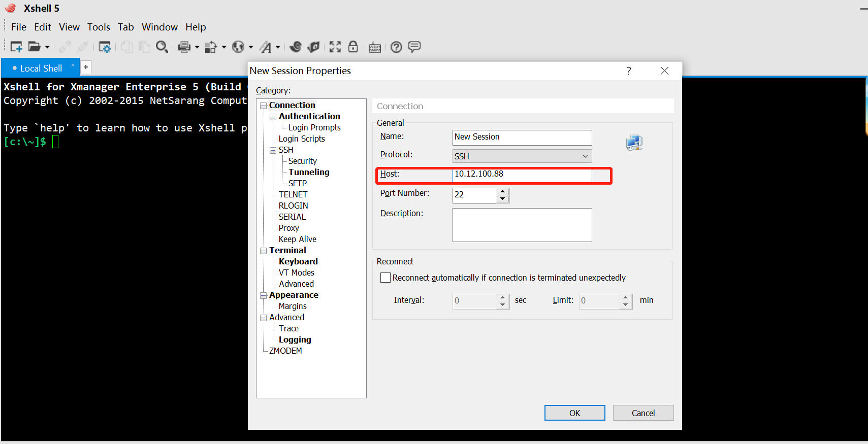Click the Name input field

(x=522, y=137)
